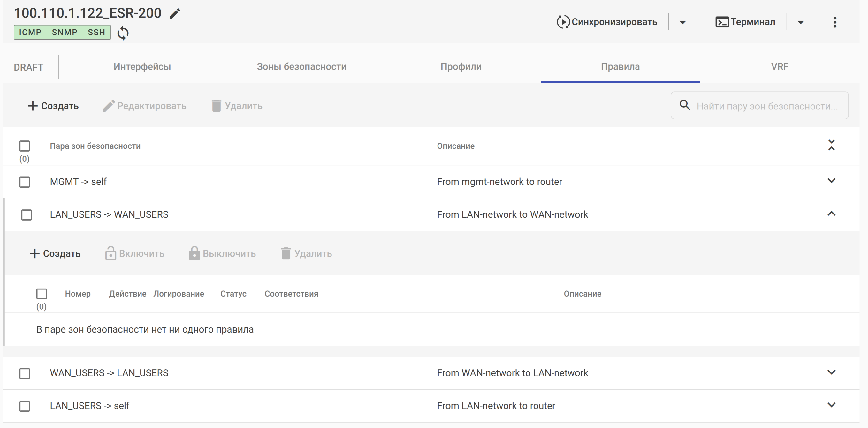The width and height of the screenshot is (868, 428).
Task: Collapse the LAN_USERS -> WAN_USERS row
Action: pos(831,214)
